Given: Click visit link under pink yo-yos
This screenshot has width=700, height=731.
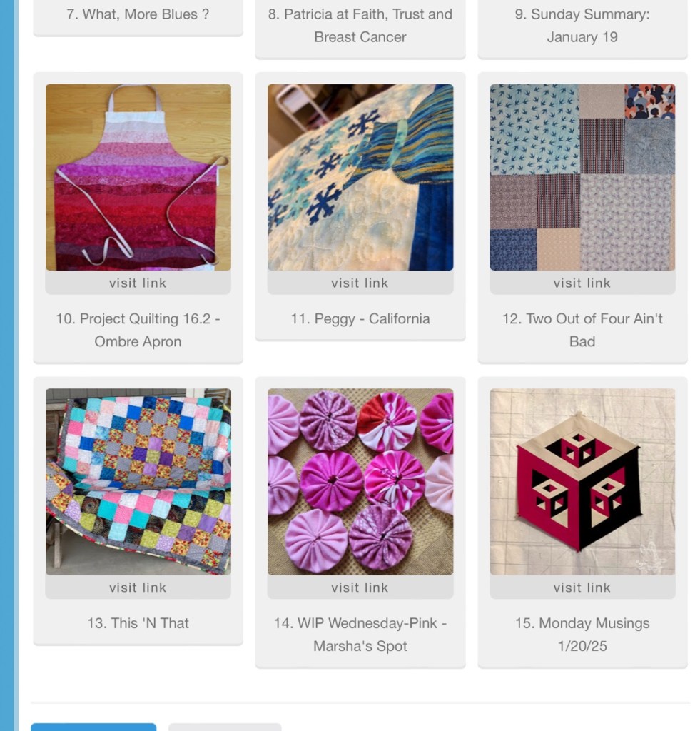Looking at the screenshot, I should point(360,588).
